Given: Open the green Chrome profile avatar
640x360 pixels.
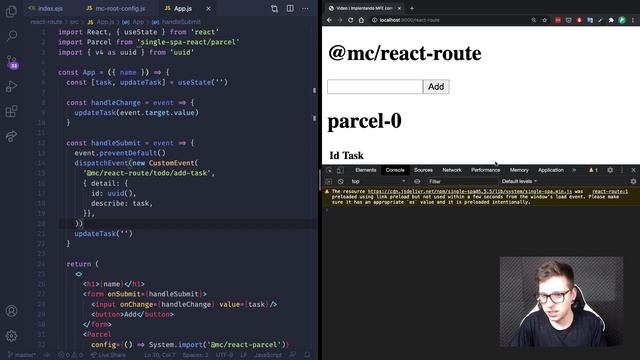Looking at the screenshot, I should 622,20.
